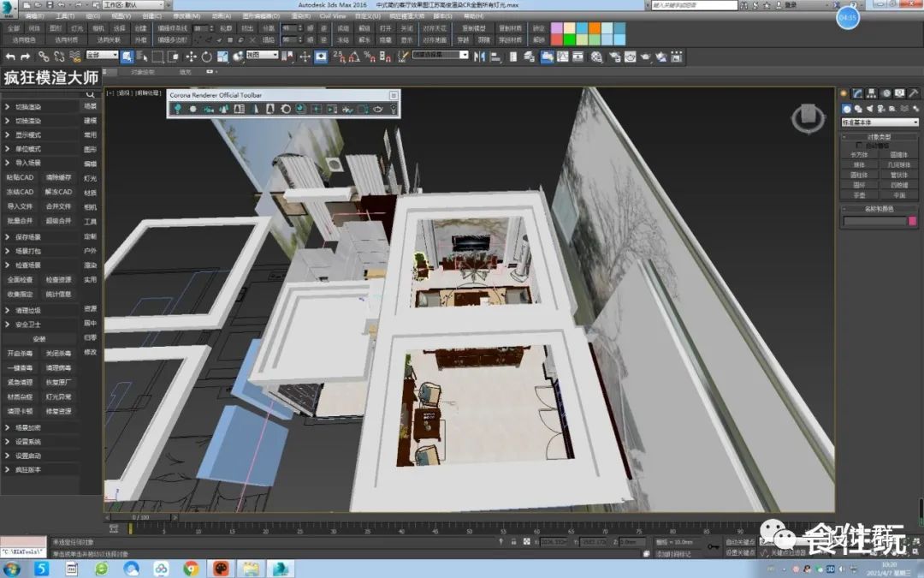This screenshot has width=924, height=578.
Task: Open the selection filter dropdown 全部
Action: 102,55
